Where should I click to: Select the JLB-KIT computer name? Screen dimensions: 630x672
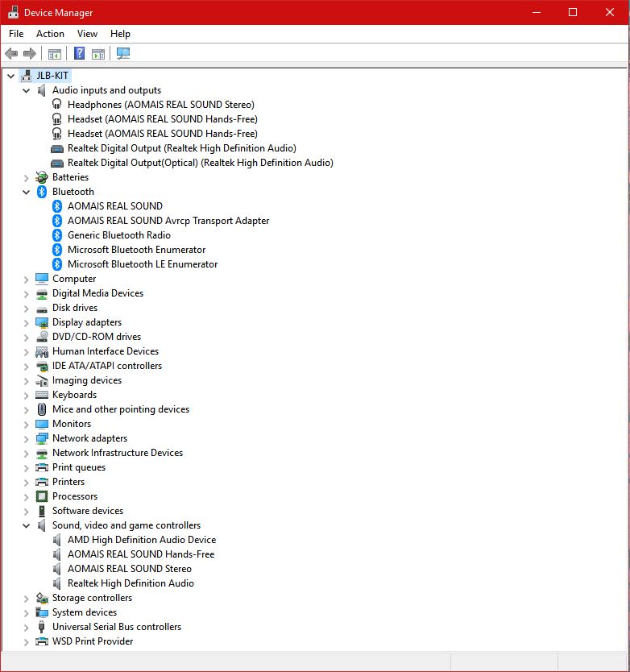tap(52, 76)
